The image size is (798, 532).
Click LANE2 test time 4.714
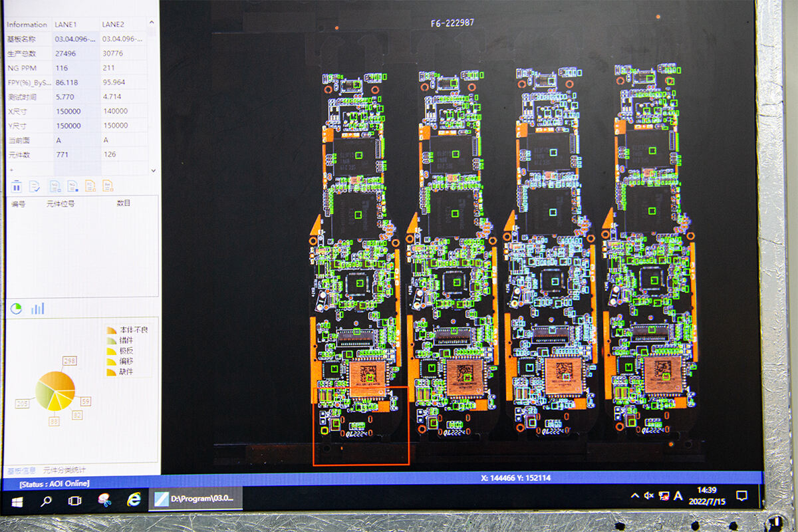click(112, 97)
